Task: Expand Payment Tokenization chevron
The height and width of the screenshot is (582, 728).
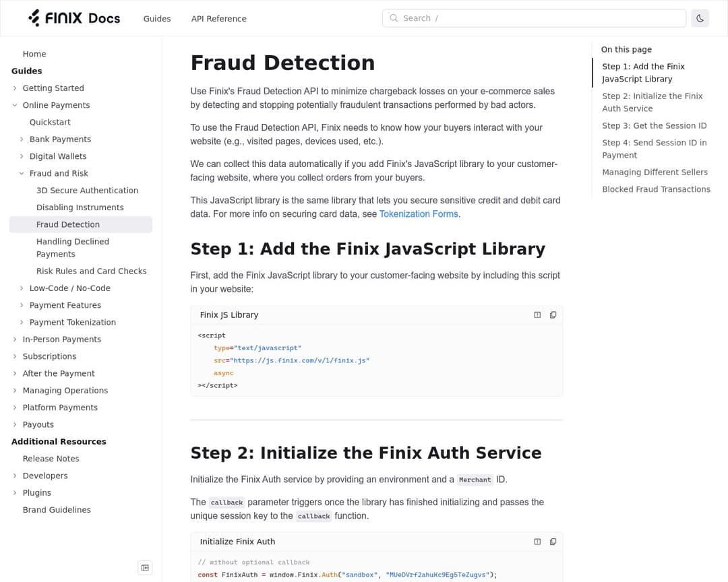Action: (x=22, y=323)
